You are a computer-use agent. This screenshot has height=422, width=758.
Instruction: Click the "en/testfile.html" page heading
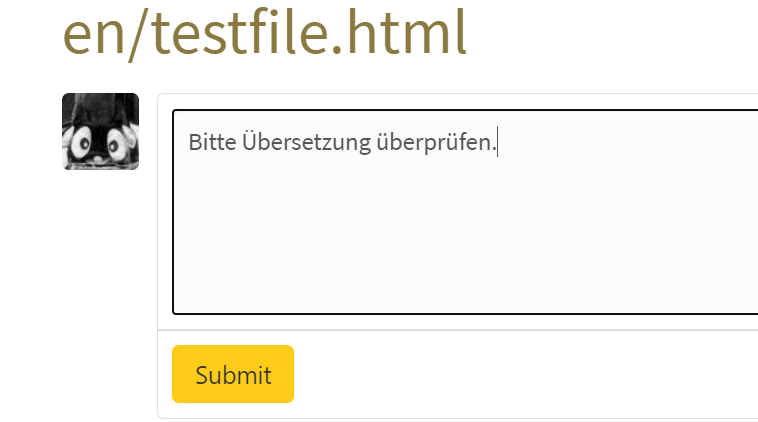pos(265,35)
